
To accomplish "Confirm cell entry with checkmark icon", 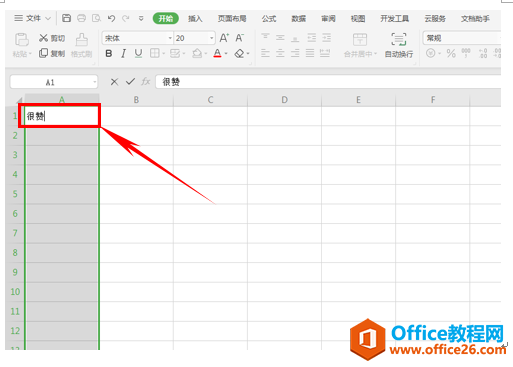I will coord(130,82).
